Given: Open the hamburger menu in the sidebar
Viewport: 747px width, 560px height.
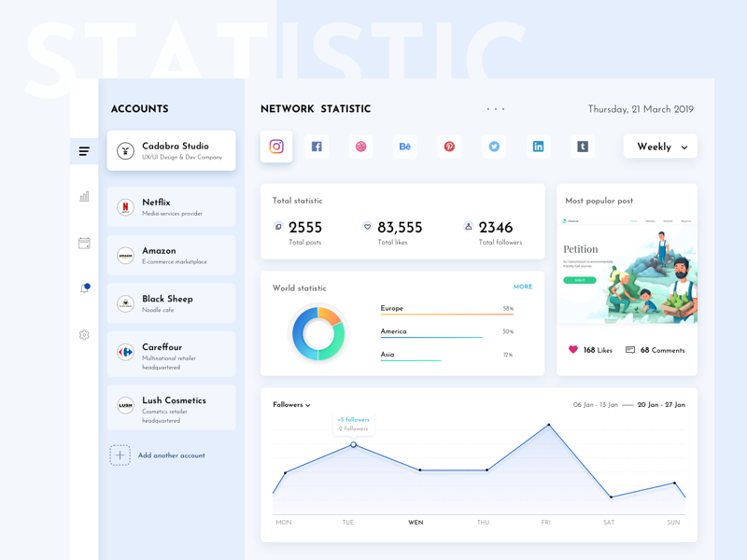Looking at the screenshot, I should [84, 150].
